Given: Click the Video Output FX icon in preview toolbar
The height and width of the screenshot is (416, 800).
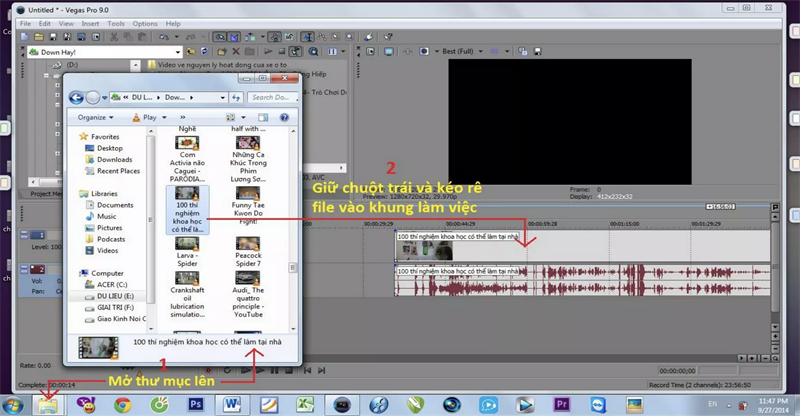Looking at the screenshot, I should pos(407,52).
